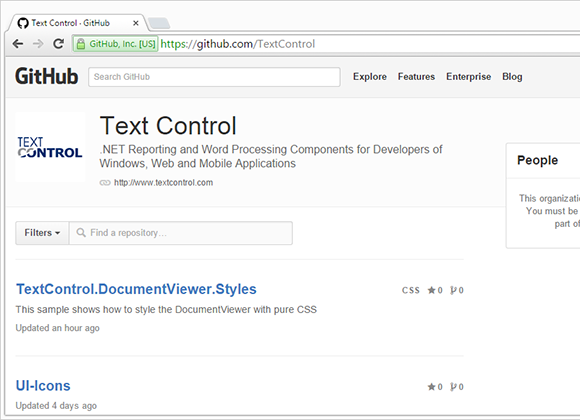Open the TextControl.DocumentViewer.Styles repository
Screen dimensions: 580x420
coord(136,289)
